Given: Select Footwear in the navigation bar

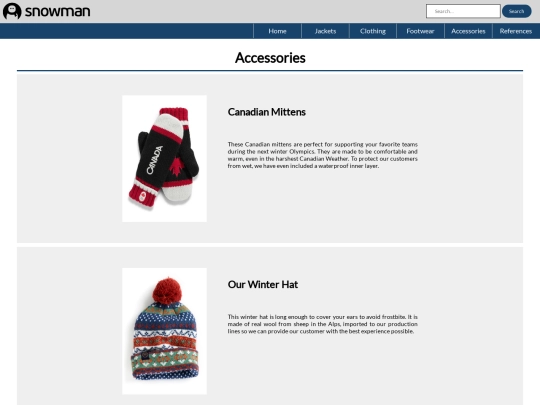Looking at the screenshot, I should [420, 31].
